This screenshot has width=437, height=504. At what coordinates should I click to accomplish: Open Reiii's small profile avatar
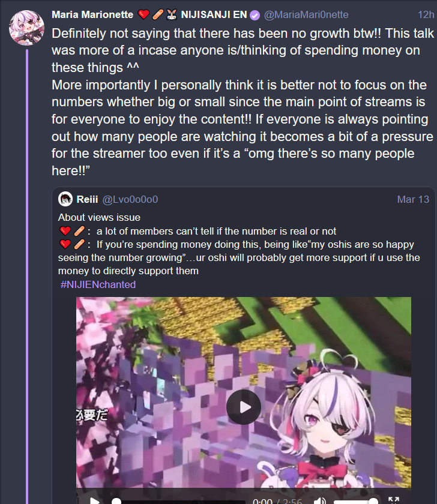pyautogui.click(x=65, y=199)
